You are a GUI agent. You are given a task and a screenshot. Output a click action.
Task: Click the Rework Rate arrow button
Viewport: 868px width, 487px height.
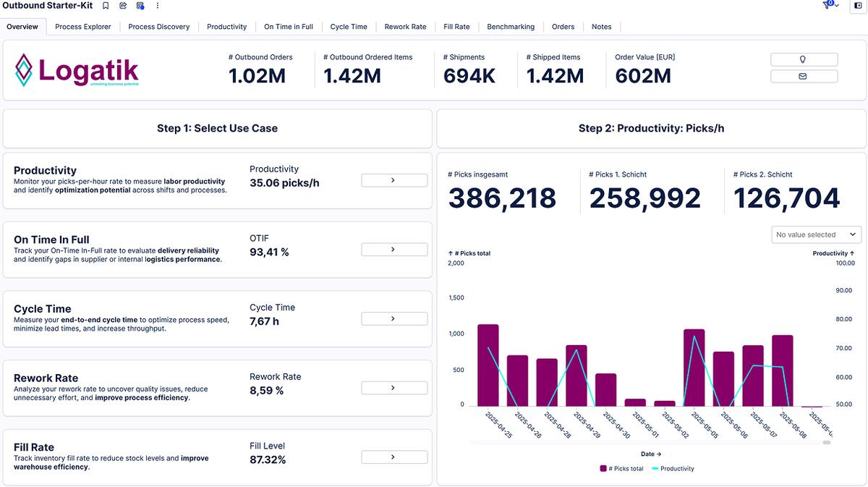click(393, 388)
